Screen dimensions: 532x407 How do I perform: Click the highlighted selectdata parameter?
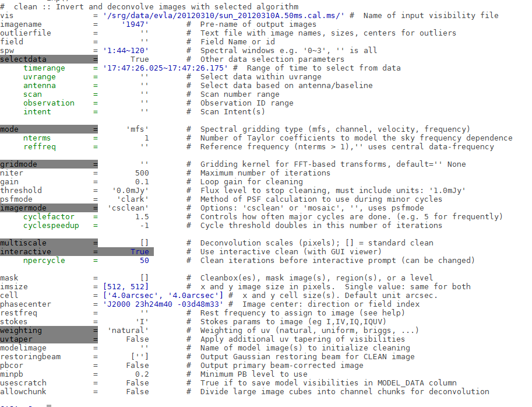point(49,59)
